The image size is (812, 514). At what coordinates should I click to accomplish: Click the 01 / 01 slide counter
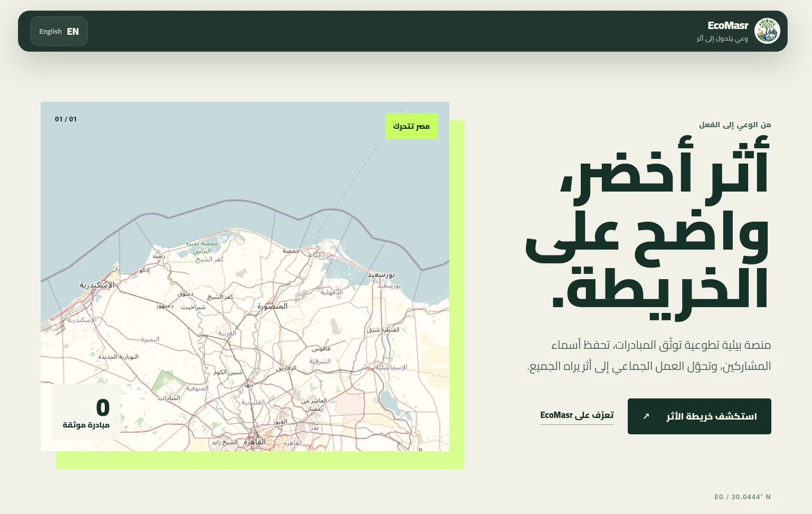click(66, 119)
